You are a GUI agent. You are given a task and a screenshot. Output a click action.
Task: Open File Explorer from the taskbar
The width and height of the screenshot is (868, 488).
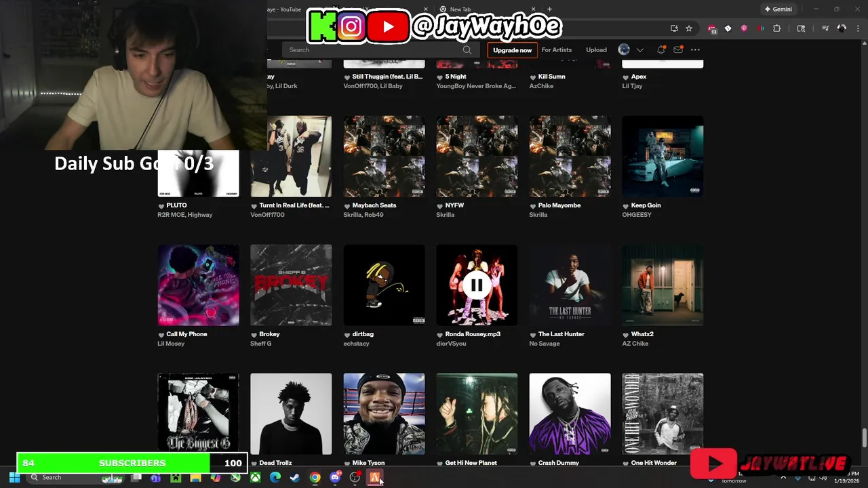[195, 477]
